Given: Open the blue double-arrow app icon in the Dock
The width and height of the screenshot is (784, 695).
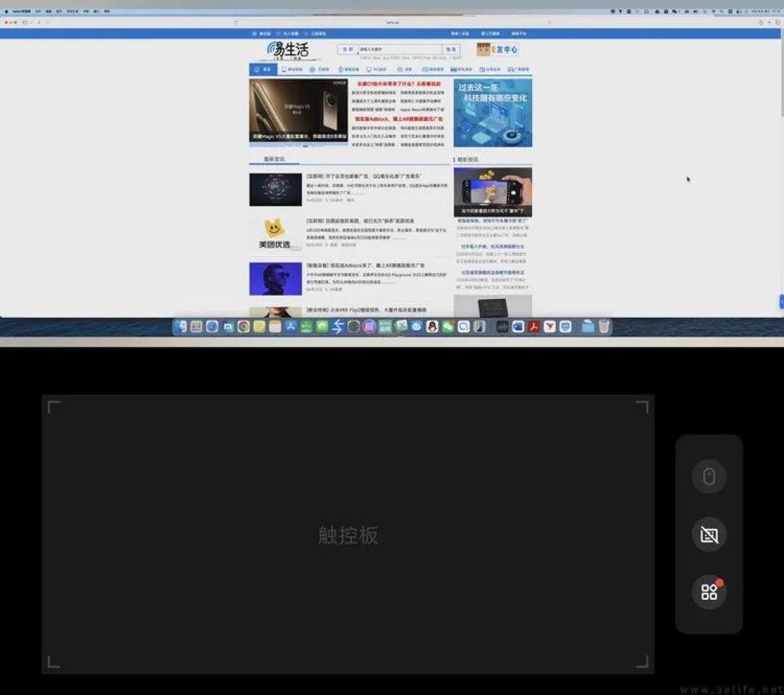Looking at the screenshot, I should tap(338, 326).
